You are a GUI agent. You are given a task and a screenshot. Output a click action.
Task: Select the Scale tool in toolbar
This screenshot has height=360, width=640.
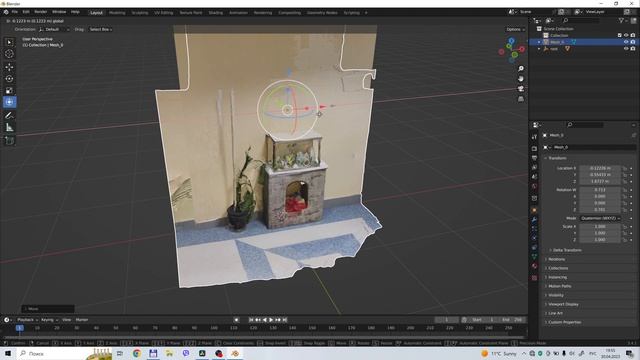(9, 91)
